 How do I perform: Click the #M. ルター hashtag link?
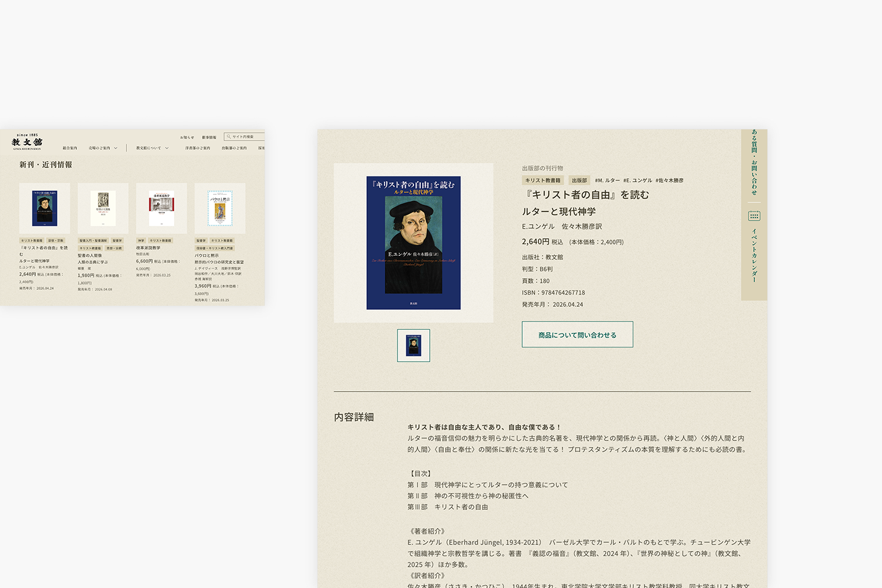pyautogui.click(x=607, y=181)
